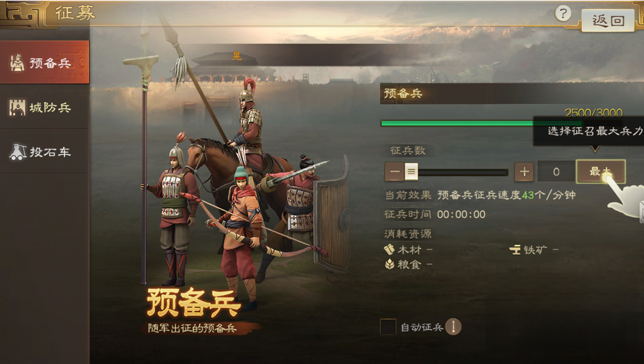The image size is (644, 364).
Task: Increase the recruit count with the plus button
Action: coord(524,171)
